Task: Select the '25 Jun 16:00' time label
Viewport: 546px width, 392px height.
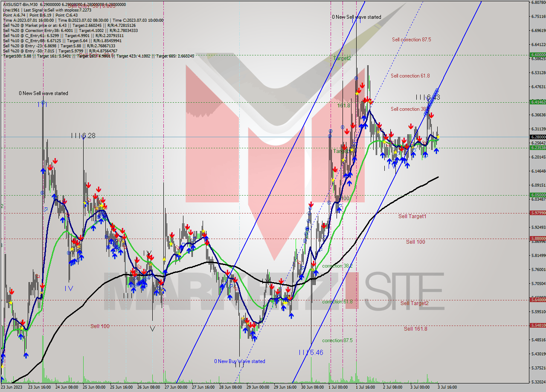Action: (x=121, y=387)
